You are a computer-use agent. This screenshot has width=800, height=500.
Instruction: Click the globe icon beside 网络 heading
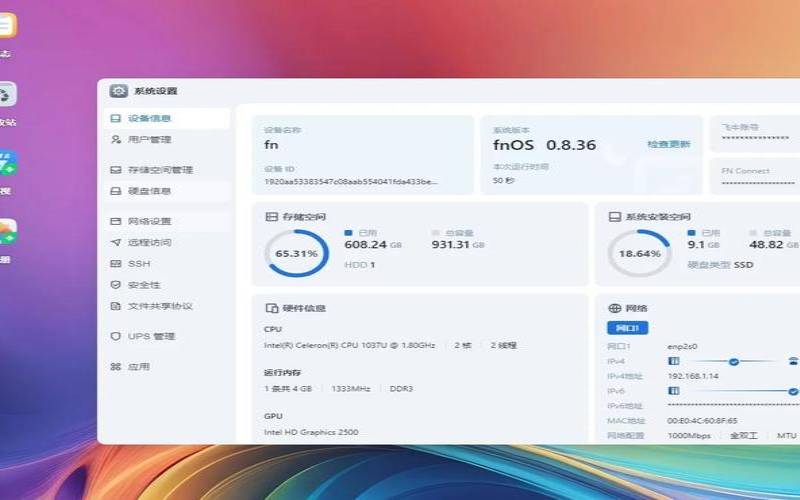pos(614,308)
